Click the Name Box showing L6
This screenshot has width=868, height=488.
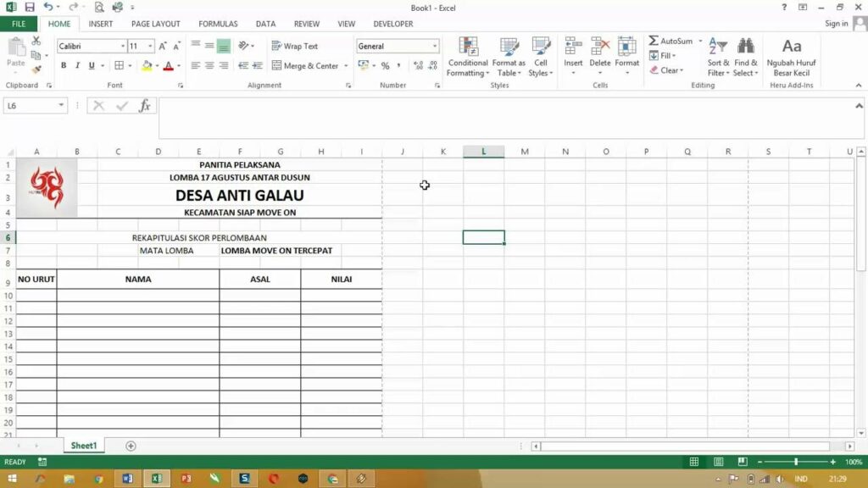tap(31, 105)
